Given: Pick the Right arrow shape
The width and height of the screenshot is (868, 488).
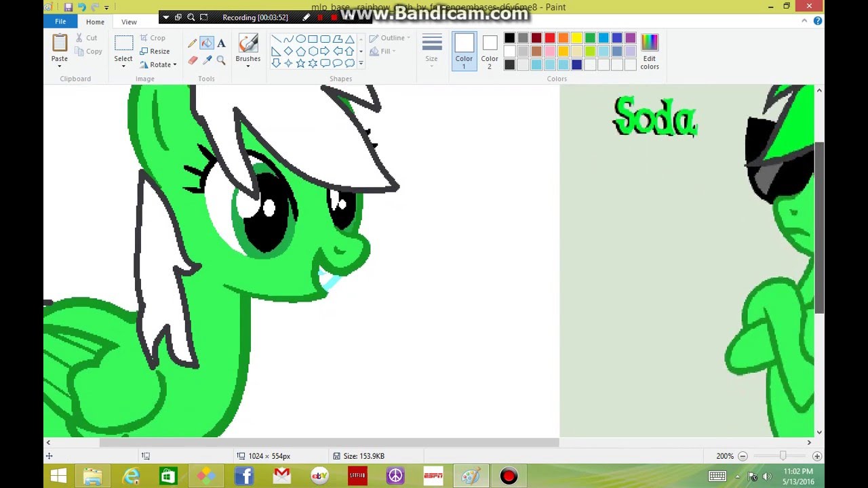Looking at the screenshot, I should 325,52.
